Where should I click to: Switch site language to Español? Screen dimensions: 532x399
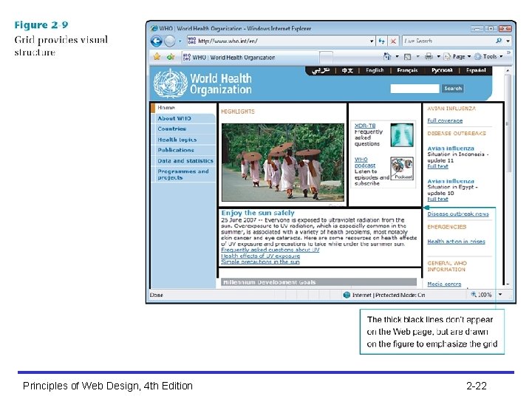point(476,70)
